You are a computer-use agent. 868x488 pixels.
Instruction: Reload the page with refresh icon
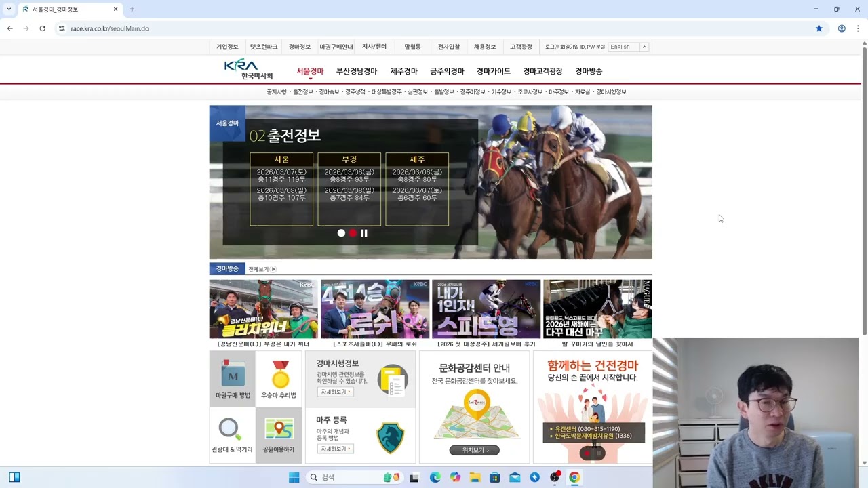pyautogui.click(x=42, y=28)
